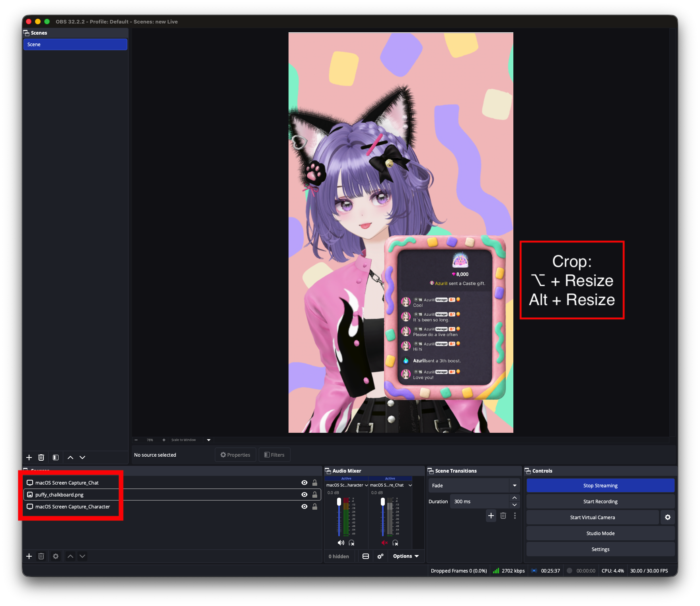This screenshot has width=700, height=606.
Task: Add a scene transition with the plus icon
Action: (x=491, y=516)
